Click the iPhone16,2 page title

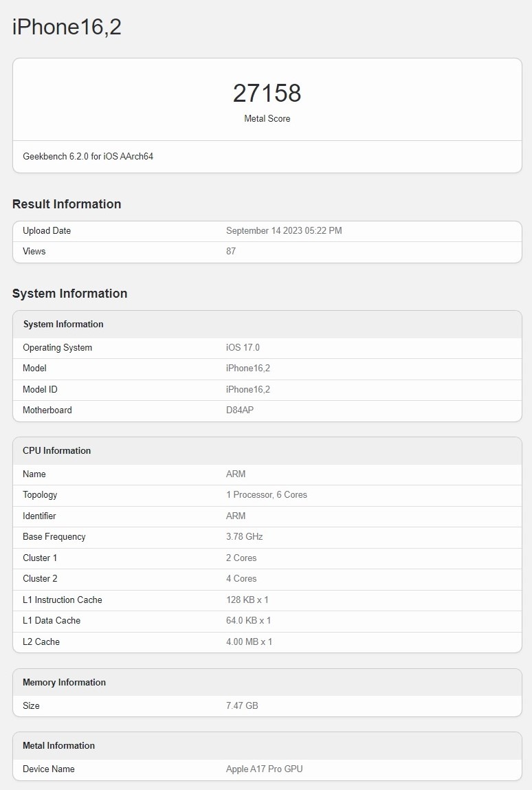67,27
